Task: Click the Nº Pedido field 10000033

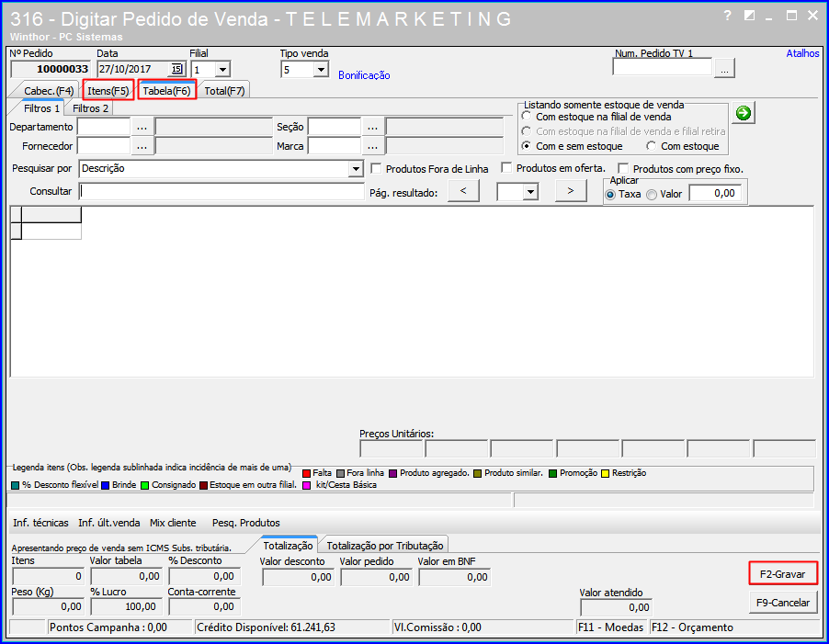Action: point(51,69)
